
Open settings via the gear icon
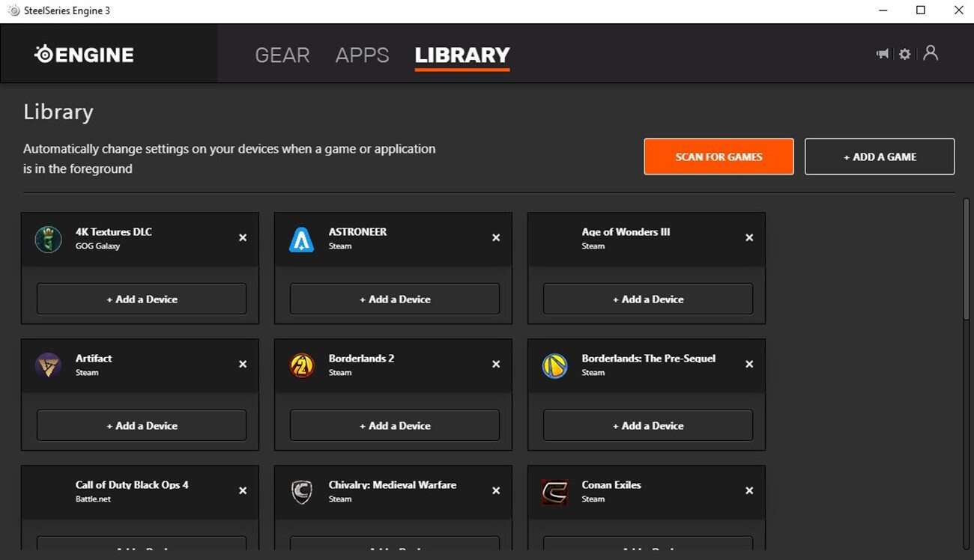tap(905, 54)
